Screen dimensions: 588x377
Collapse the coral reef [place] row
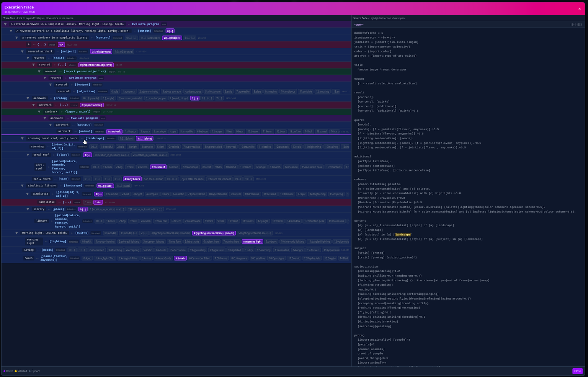click(28, 155)
